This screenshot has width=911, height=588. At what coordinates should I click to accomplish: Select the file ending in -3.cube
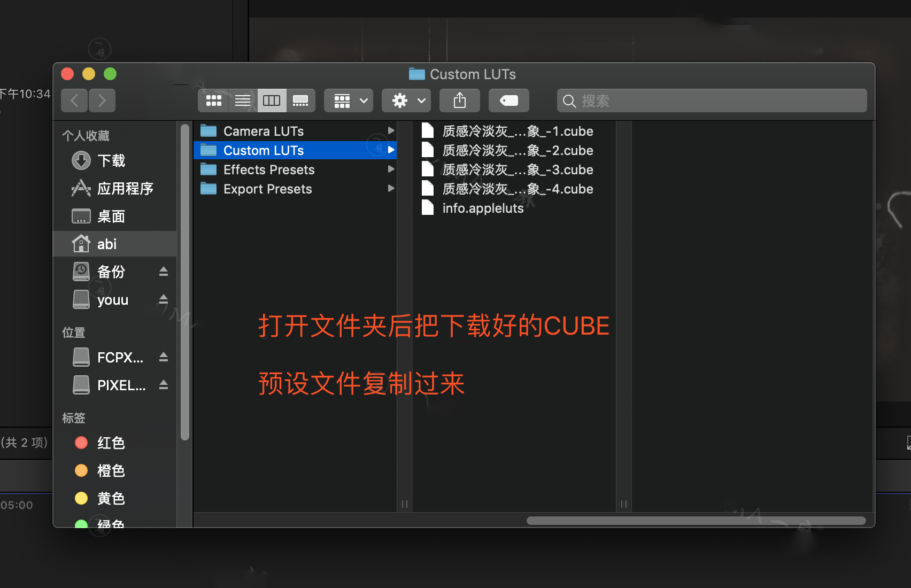click(x=514, y=169)
